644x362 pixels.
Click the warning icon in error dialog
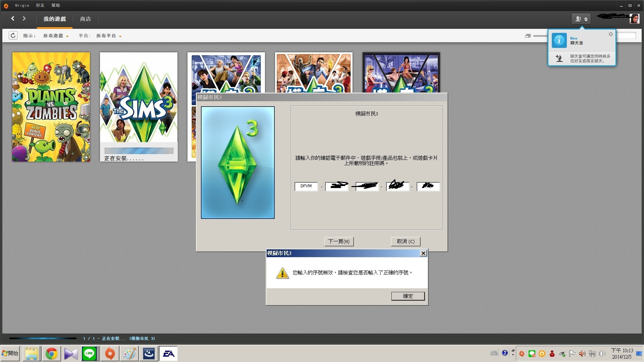[x=282, y=273]
